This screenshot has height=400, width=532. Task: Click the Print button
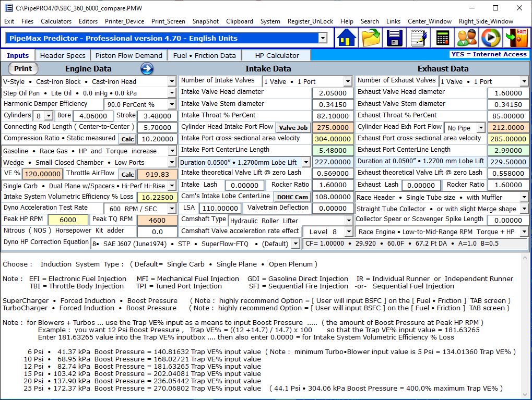pyautogui.click(x=23, y=68)
